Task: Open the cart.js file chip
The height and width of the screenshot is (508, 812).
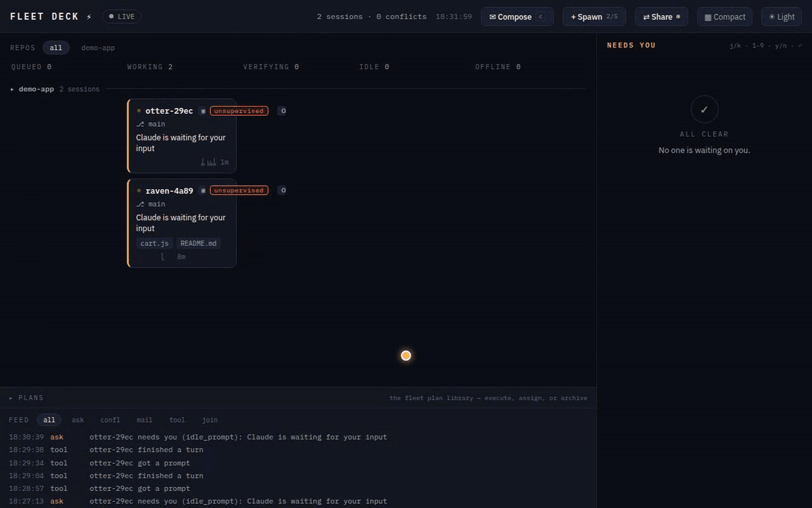Action: click(x=154, y=243)
